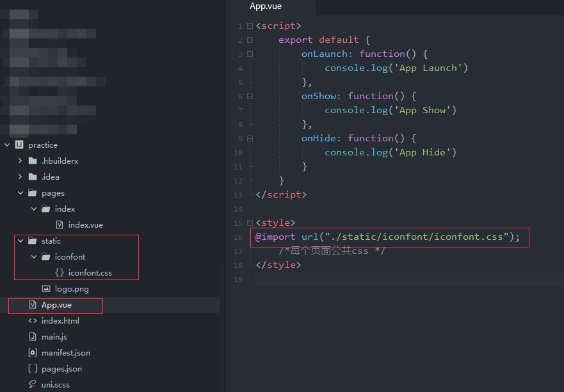Click the practice project icon

(19, 145)
